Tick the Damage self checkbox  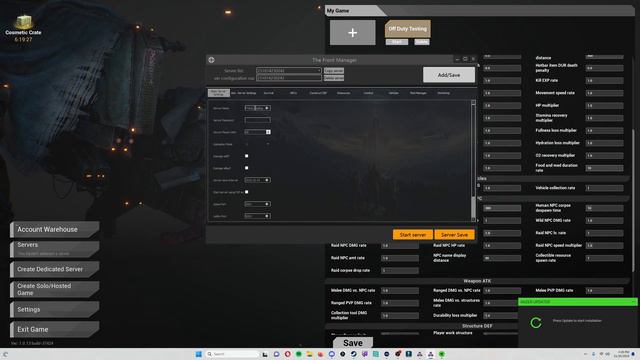247,156
